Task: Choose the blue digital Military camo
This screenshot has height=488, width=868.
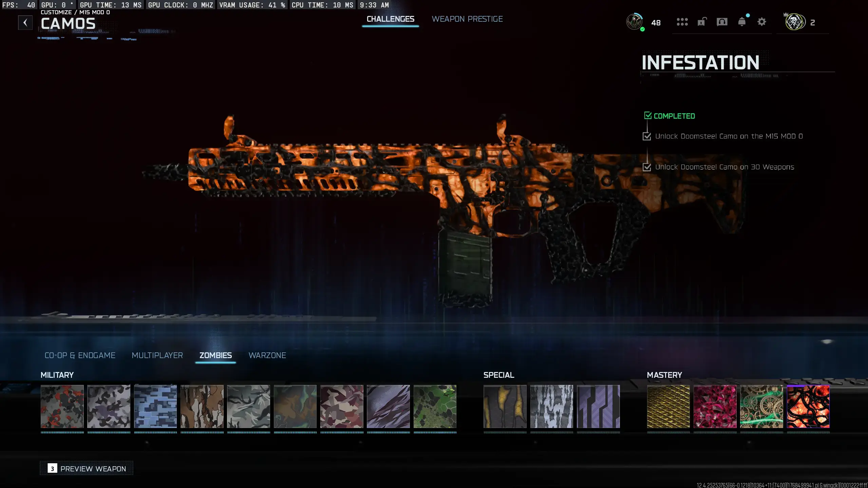Action: click(155, 406)
